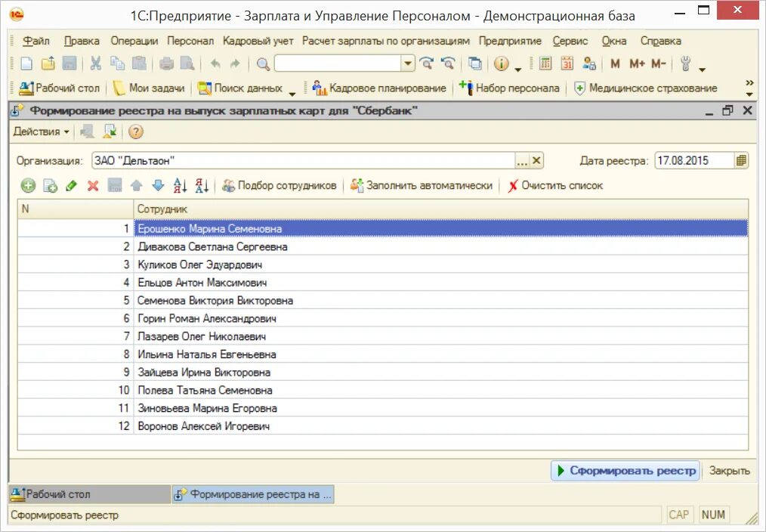The height and width of the screenshot is (532, 766).
Task: Select row Куликов Олег Эдуардович
Action: [383, 264]
